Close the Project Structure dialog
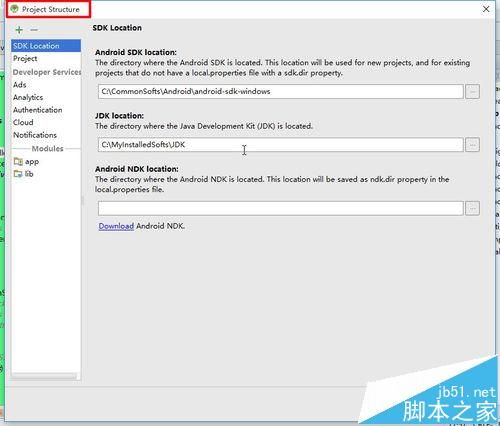 (x=486, y=9)
